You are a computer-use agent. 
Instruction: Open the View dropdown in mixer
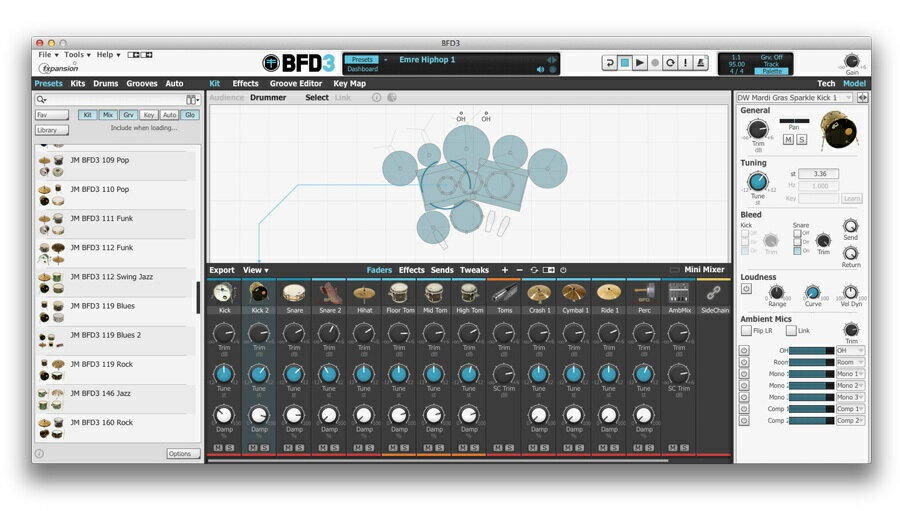click(x=255, y=270)
